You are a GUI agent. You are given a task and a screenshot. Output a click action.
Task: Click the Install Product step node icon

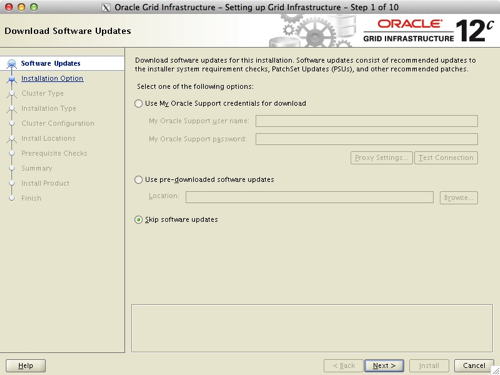[12, 183]
